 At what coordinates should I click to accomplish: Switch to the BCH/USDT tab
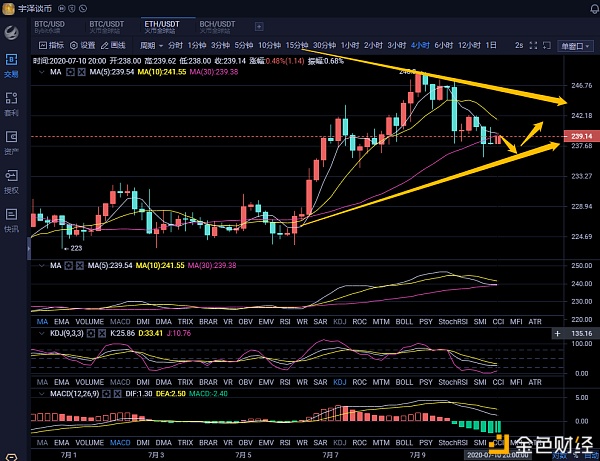tap(215, 23)
